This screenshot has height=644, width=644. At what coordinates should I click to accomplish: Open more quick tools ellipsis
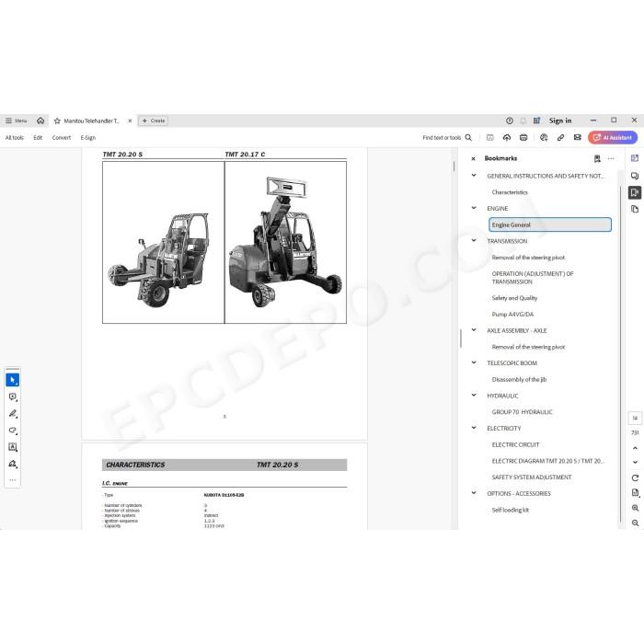(13, 479)
